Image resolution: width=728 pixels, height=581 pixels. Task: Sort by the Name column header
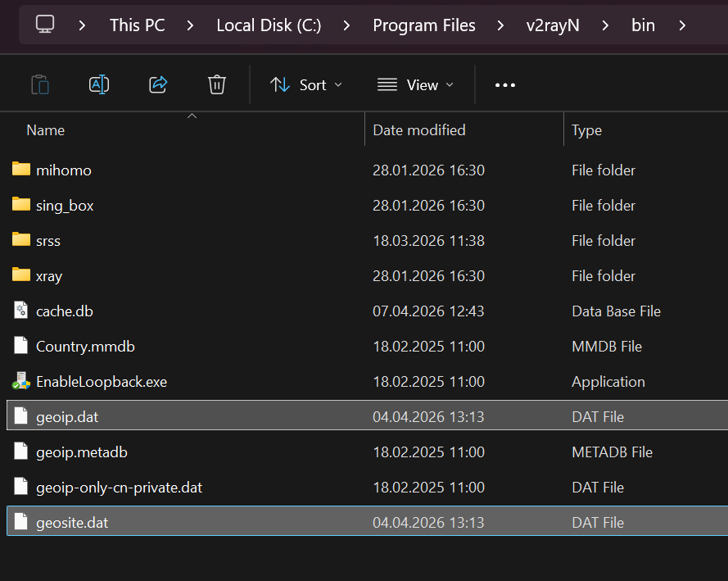[x=46, y=130]
